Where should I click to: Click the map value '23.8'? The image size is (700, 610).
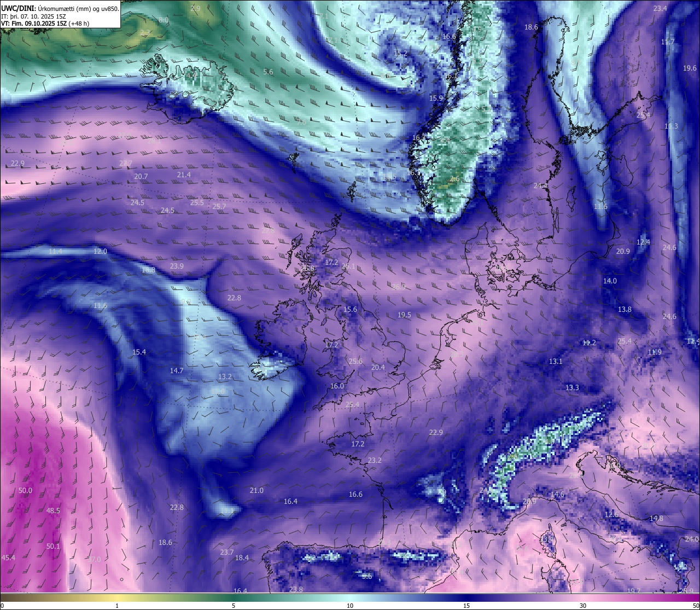(296, 590)
